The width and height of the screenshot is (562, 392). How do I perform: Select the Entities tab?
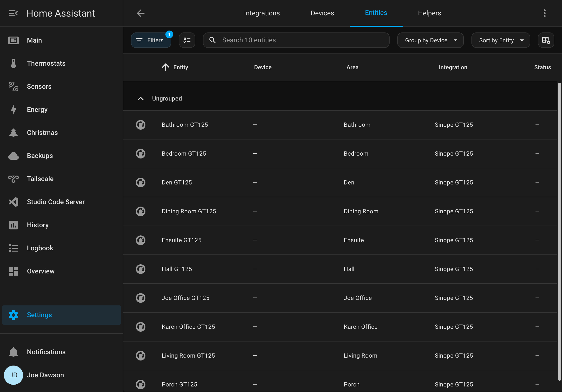click(x=376, y=13)
